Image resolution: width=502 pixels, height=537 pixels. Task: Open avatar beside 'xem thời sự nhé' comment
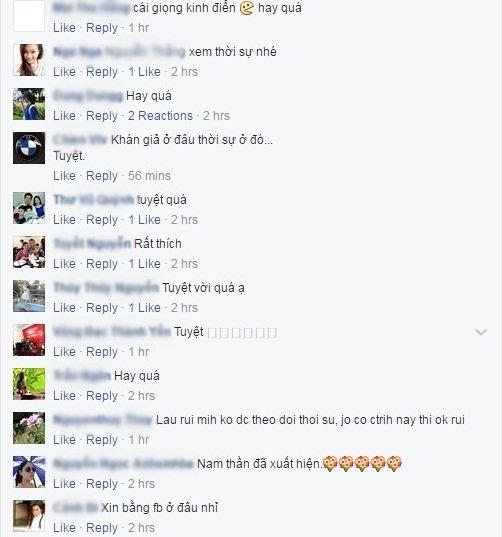(29, 60)
